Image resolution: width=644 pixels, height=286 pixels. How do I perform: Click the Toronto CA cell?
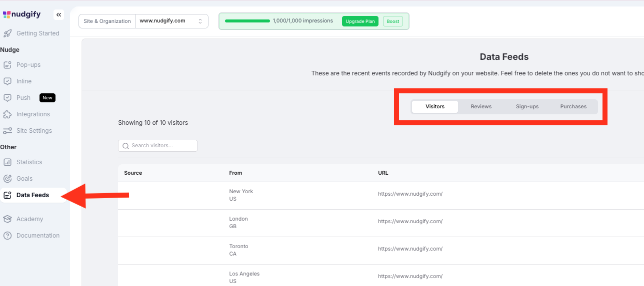(x=238, y=250)
